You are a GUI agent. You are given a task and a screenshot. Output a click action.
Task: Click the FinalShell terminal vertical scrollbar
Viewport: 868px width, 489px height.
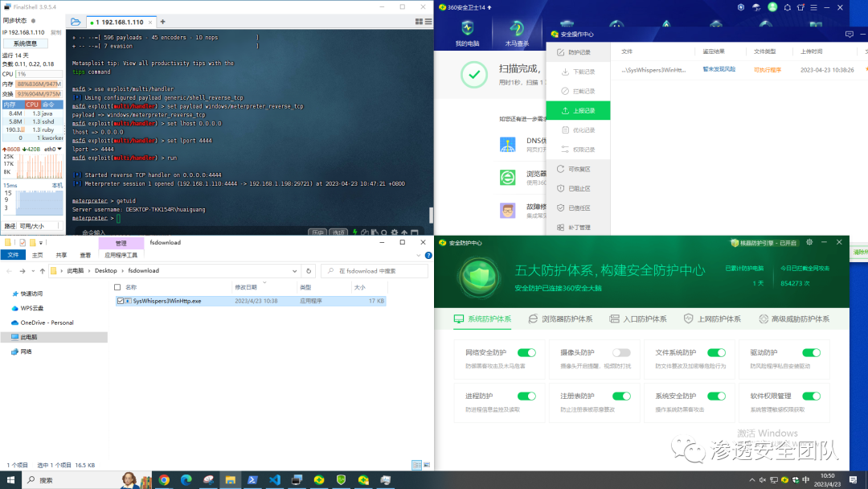[431, 216]
